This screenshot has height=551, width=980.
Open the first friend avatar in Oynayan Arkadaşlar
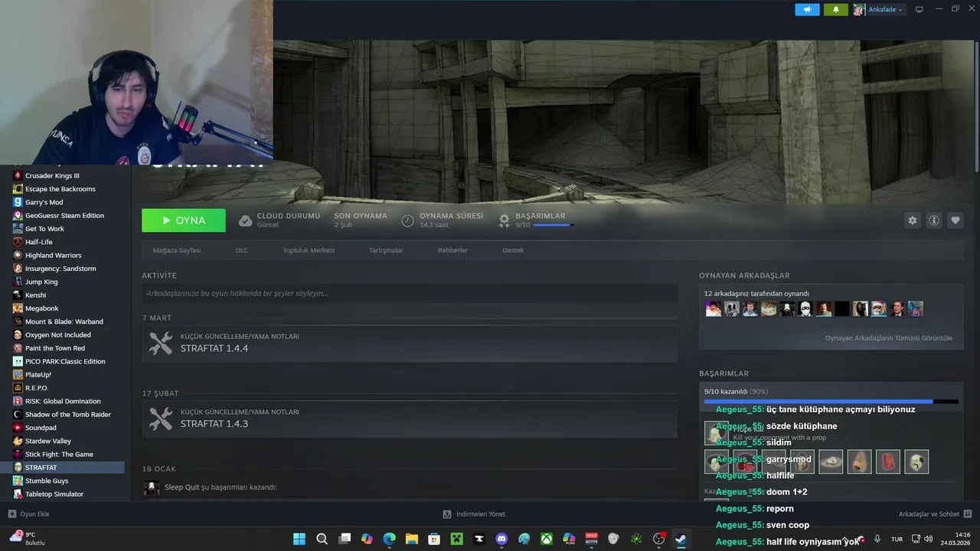click(x=714, y=308)
